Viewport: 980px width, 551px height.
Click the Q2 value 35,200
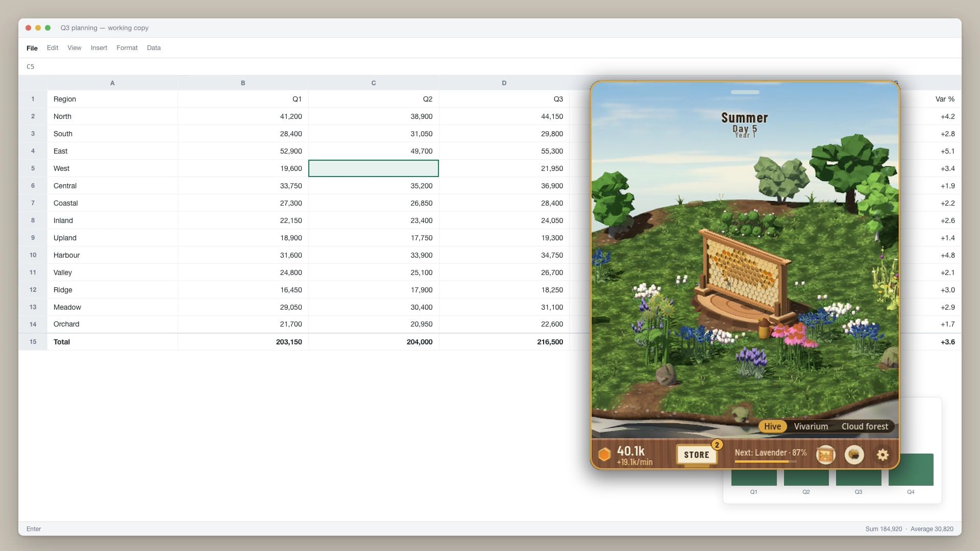coord(374,186)
